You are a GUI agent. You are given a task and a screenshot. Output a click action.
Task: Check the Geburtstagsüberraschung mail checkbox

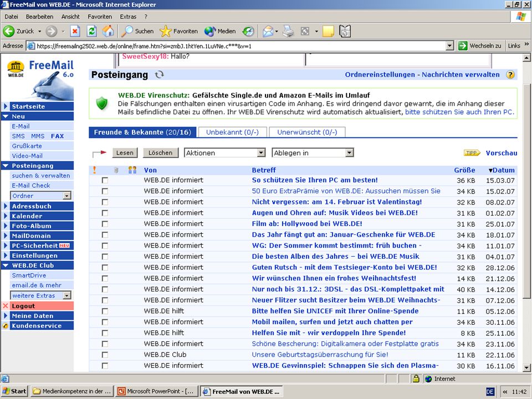(x=105, y=355)
